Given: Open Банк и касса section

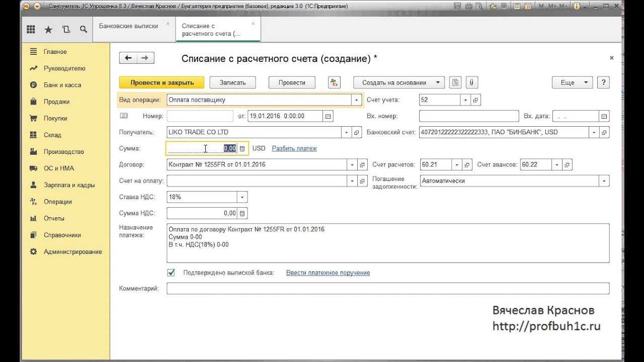Looking at the screenshot, I should pos(62,85).
